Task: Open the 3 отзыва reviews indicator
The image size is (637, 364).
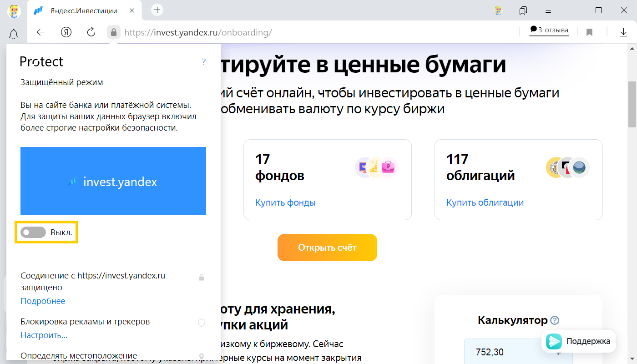Action: point(549,30)
